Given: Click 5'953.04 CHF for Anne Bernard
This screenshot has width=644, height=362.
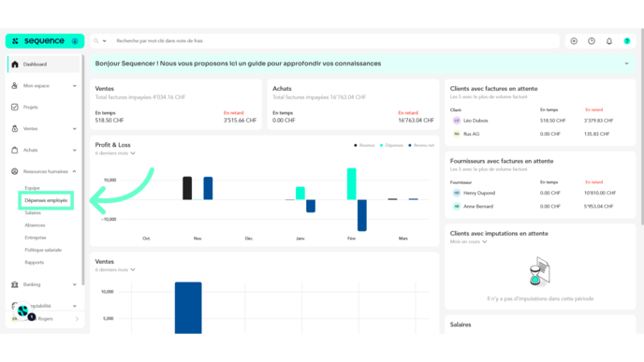Looking at the screenshot, I should (x=598, y=207).
